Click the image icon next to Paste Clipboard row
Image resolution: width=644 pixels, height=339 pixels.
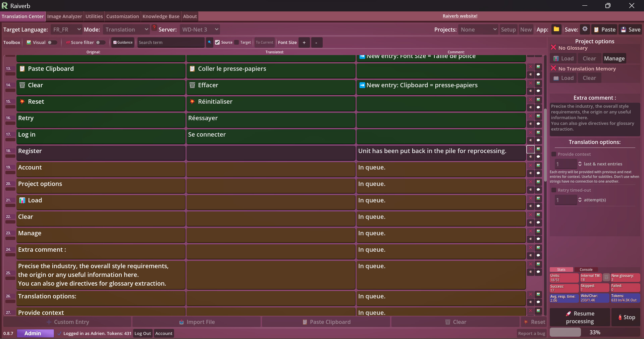coord(539,67)
